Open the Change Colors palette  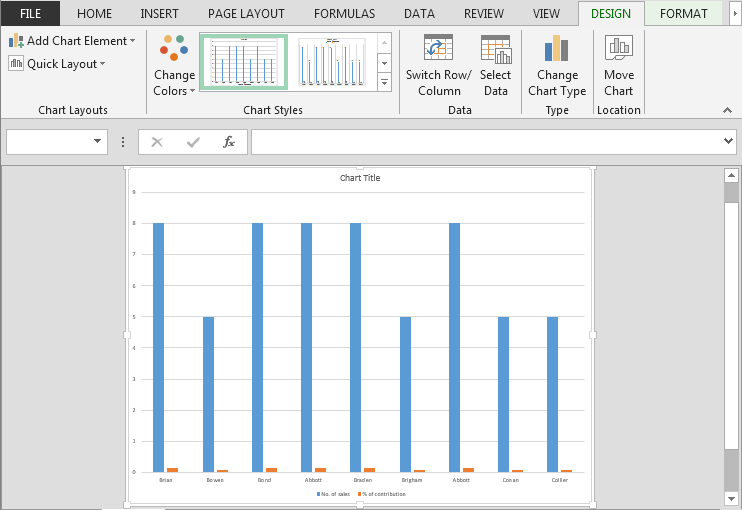point(174,65)
